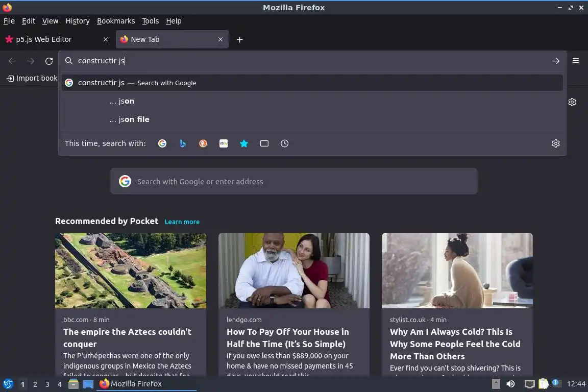Open the Help menu

click(174, 21)
